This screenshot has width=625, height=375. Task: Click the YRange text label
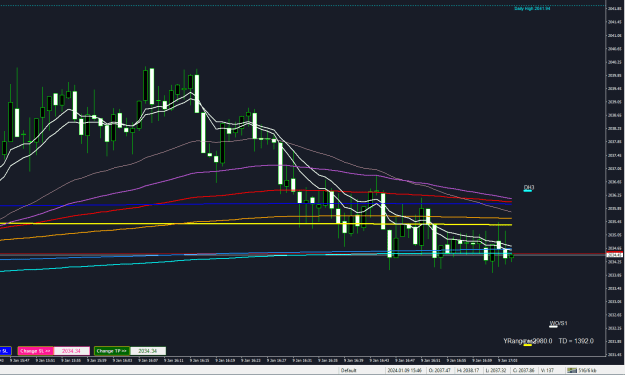pyautogui.click(x=528, y=341)
